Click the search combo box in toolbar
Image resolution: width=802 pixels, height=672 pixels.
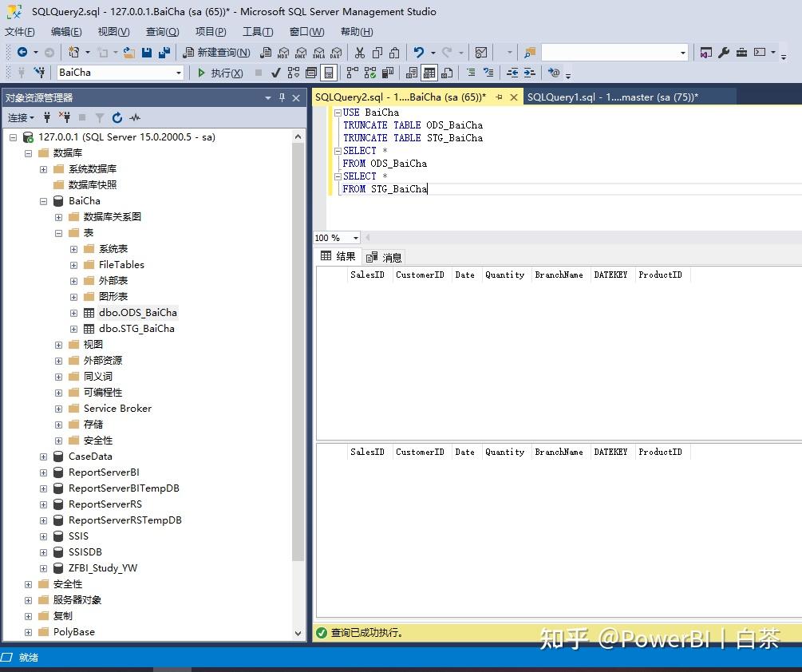[614, 52]
